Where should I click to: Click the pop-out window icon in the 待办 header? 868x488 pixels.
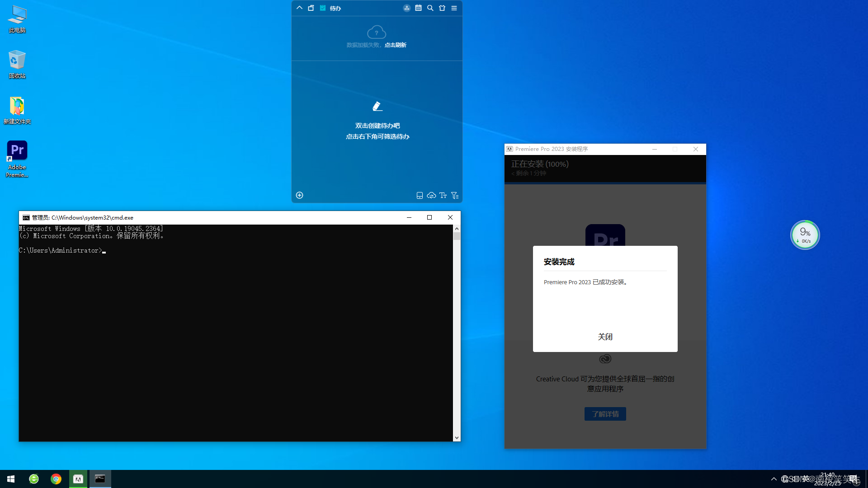pos(311,8)
